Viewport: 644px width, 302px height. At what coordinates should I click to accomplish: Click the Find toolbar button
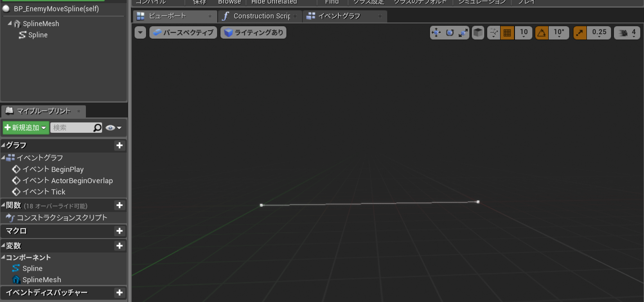(x=332, y=2)
